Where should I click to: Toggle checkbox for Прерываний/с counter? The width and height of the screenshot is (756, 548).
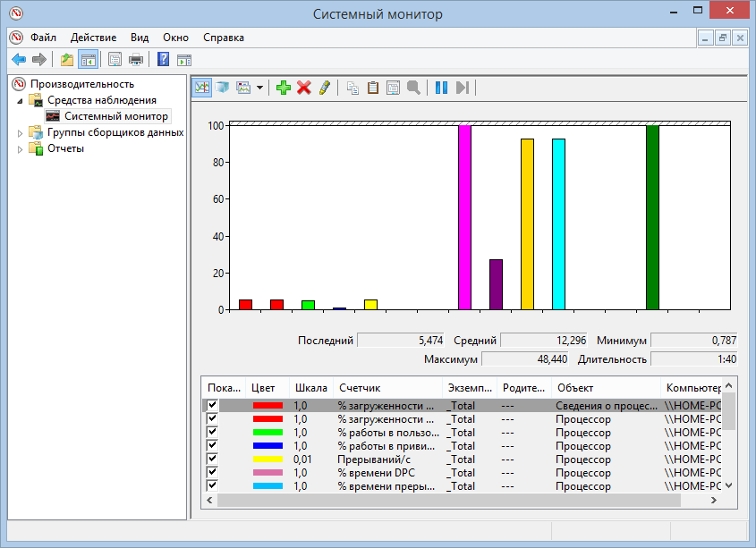point(213,459)
